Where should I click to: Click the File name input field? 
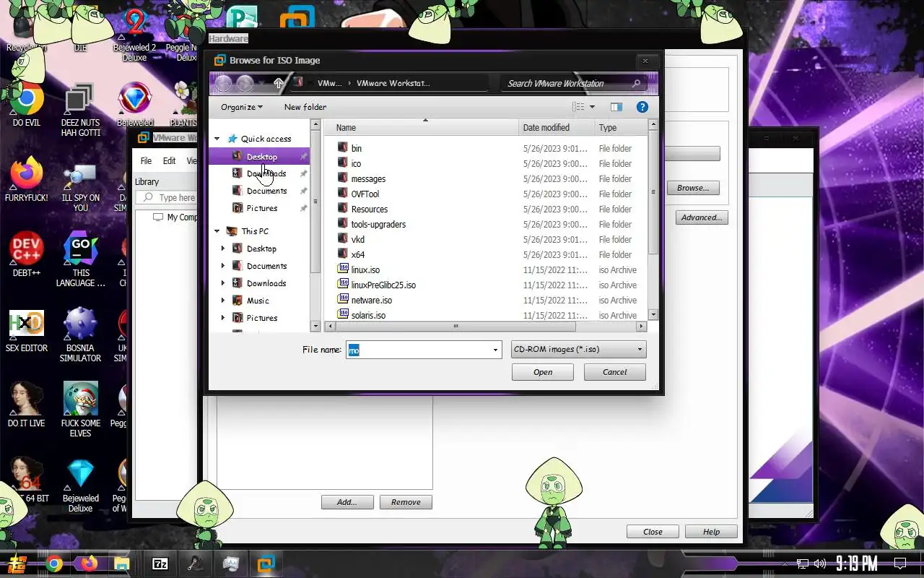418,350
